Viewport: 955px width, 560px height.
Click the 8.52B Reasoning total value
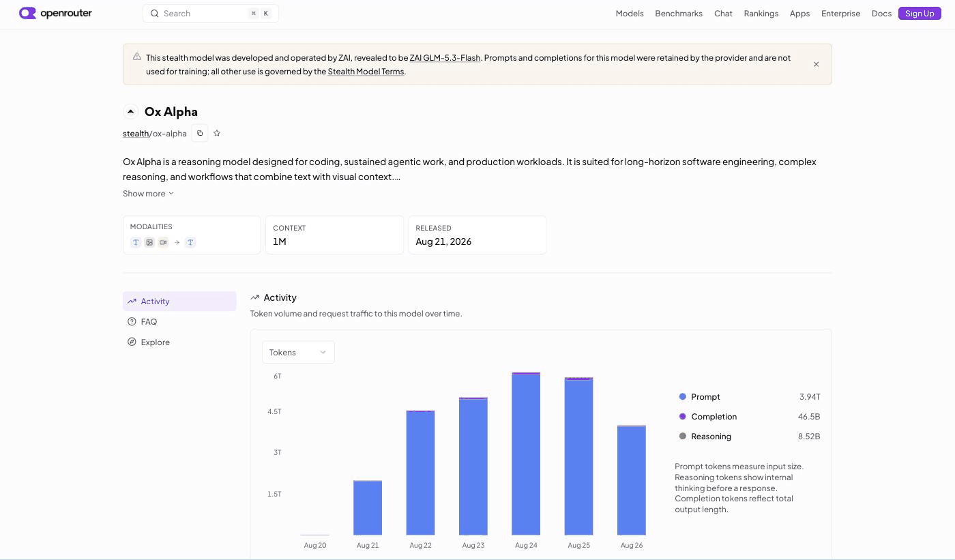pyautogui.click(x=809, y=437)
